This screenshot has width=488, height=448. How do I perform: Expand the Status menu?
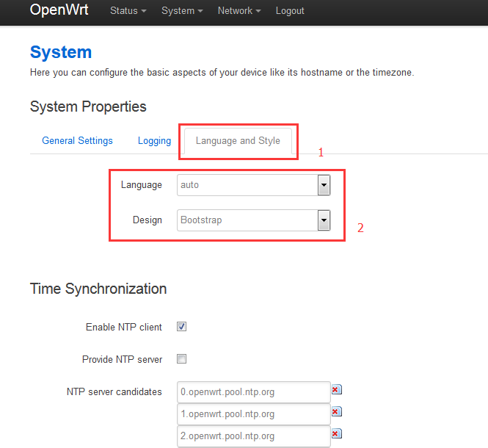tap(128, 11)
